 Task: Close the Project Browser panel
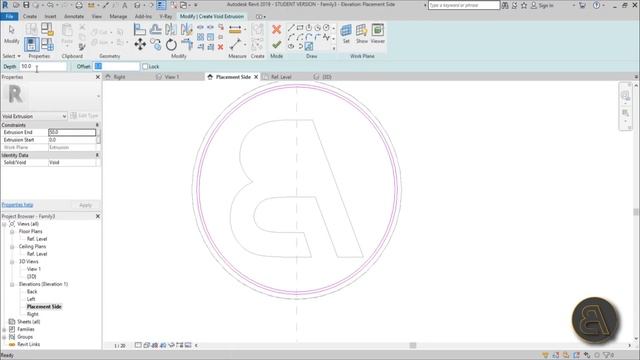coord(98,216)
